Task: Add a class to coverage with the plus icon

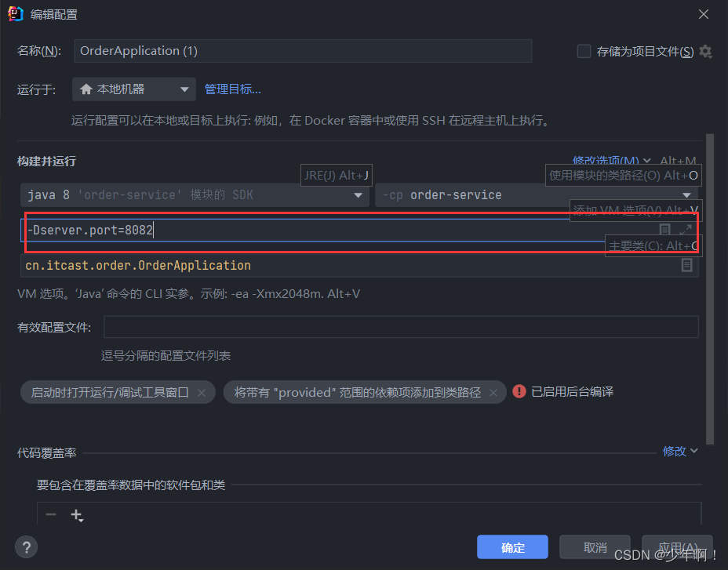Action: tap(76, 514)
